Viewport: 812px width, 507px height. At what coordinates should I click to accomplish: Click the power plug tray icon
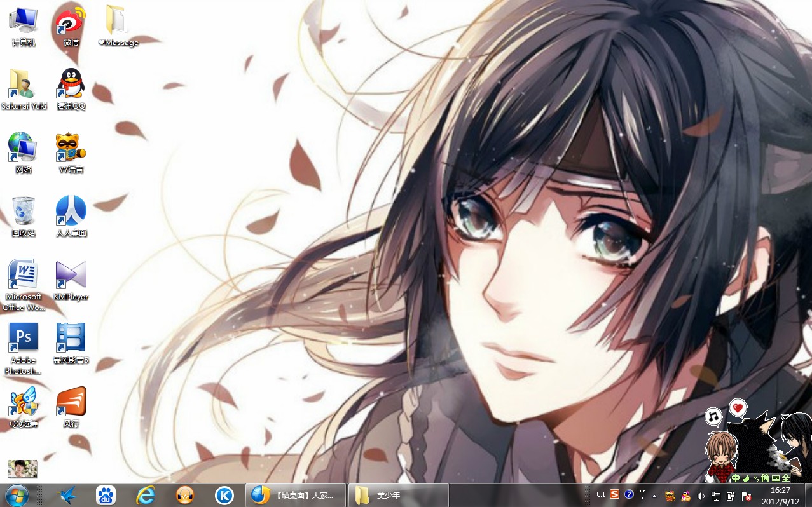pos(731,496)
